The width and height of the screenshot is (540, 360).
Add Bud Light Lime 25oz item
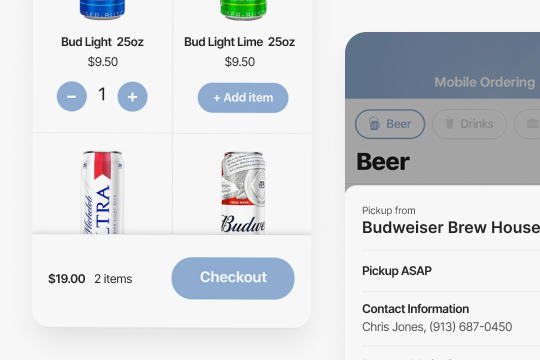tap(243, 98)
